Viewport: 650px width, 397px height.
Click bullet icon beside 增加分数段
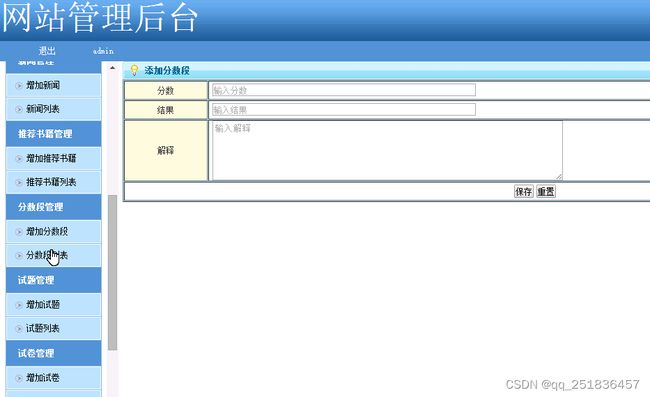(x=19, y=232)
